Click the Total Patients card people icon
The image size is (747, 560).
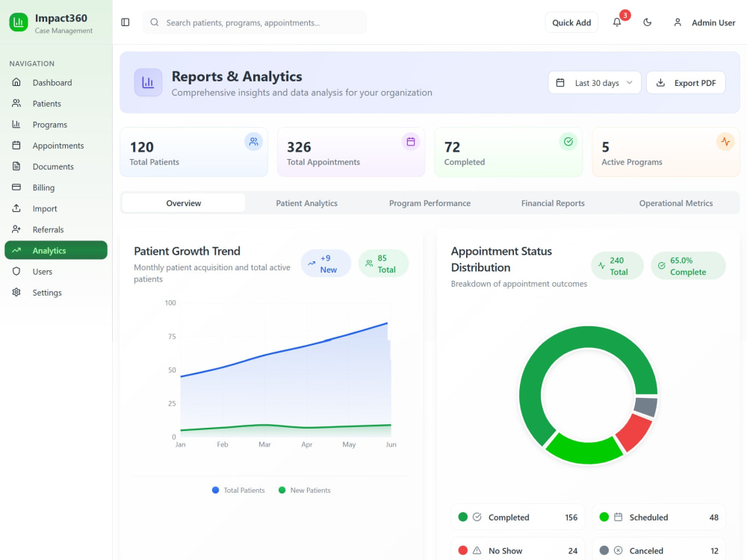[x=253, y=141]
